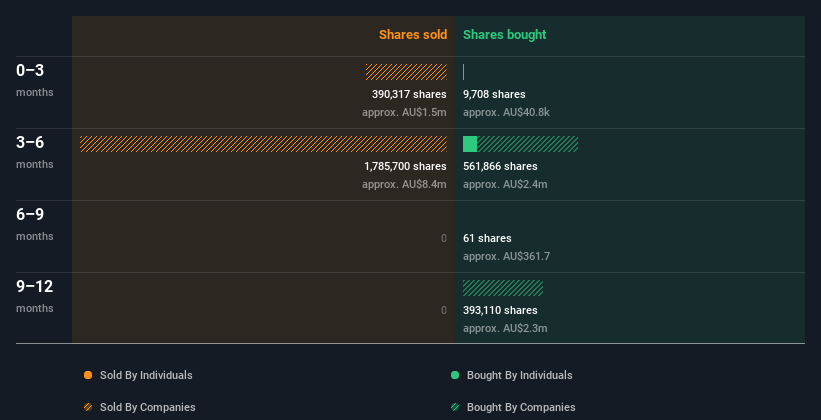Click the 9–12 months row label
The height and width of the screenshot is (420, 821).
[35, 296]
